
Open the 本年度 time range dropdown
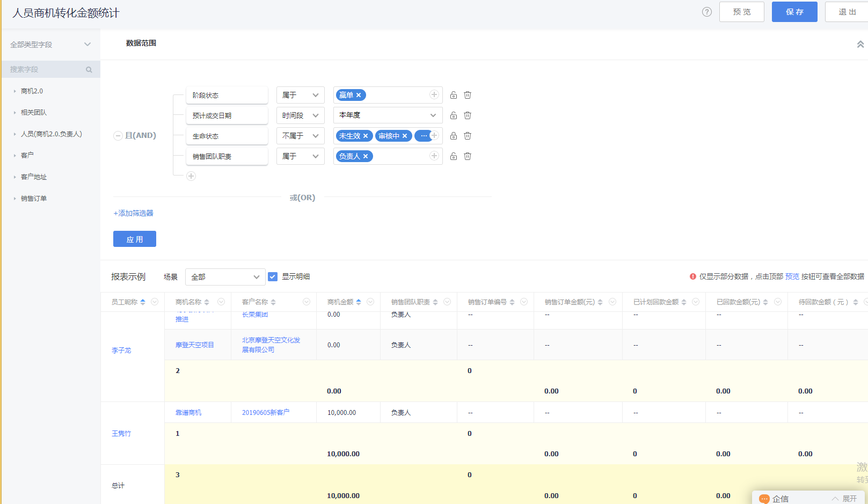[388, 115]
